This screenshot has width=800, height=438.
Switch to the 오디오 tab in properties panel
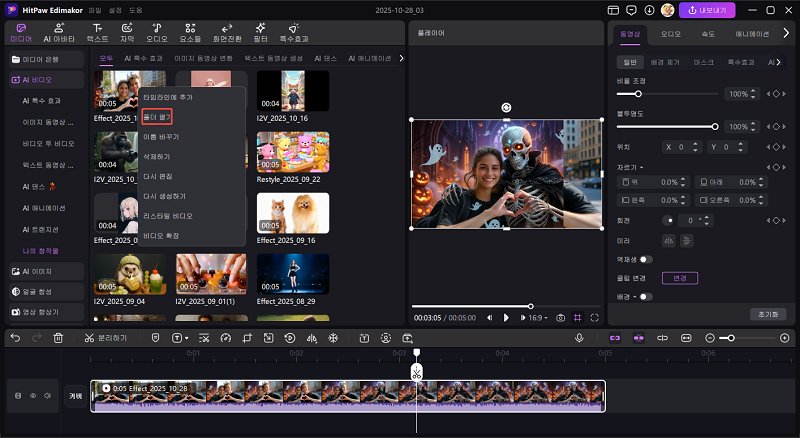tap(670, 33)
